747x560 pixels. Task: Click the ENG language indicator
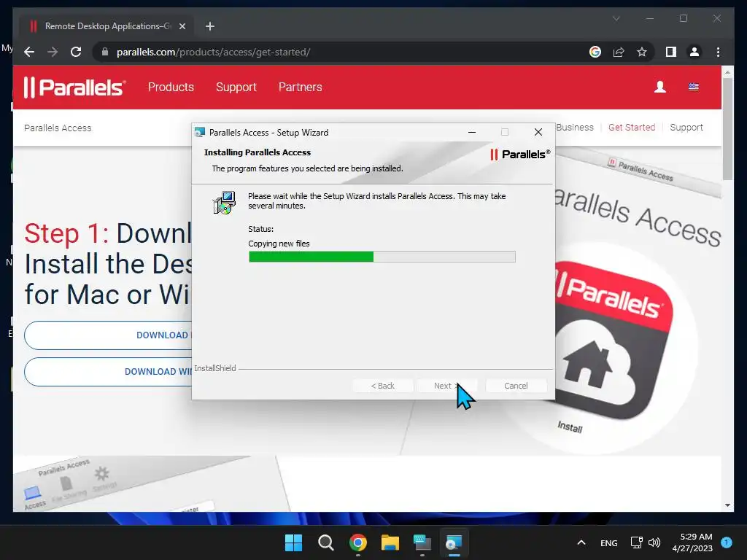pyautogui.click(x=609, y=542)
